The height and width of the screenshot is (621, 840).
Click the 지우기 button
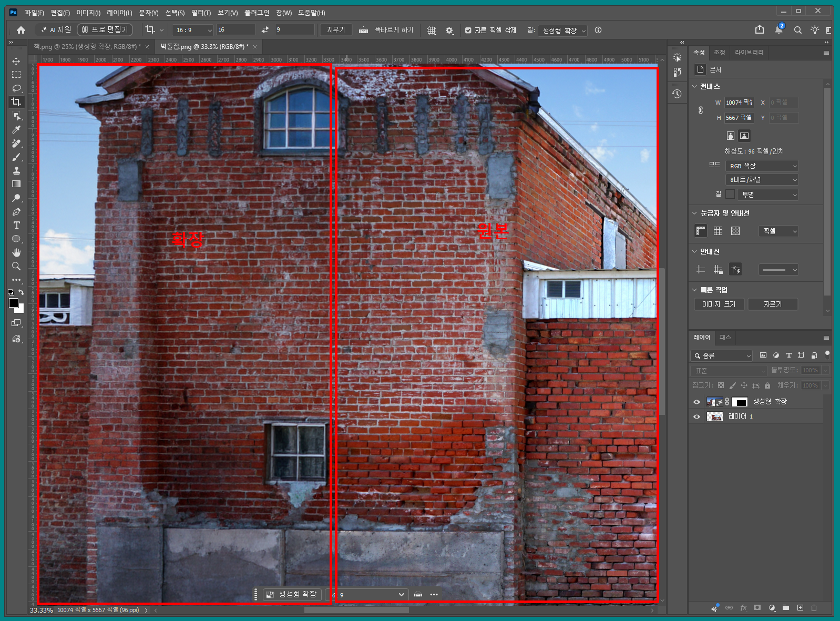pos(336,30)
